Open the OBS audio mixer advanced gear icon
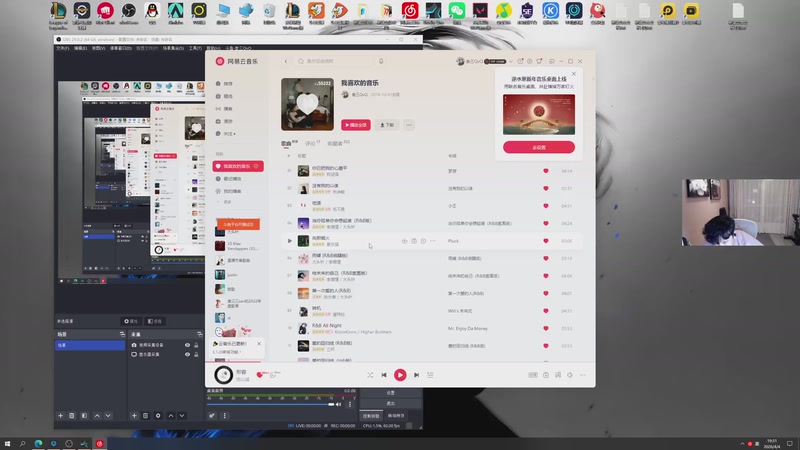800x450 pixels. pos(212,416)
